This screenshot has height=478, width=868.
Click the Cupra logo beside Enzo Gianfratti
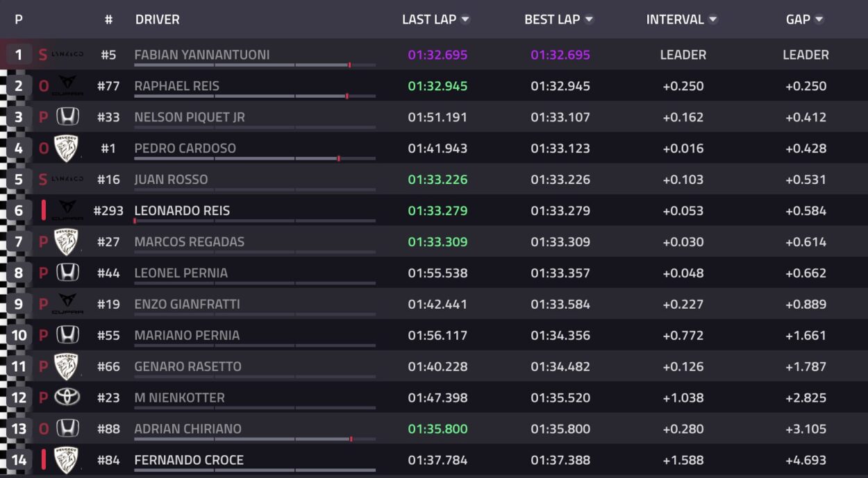pos(67,304)
